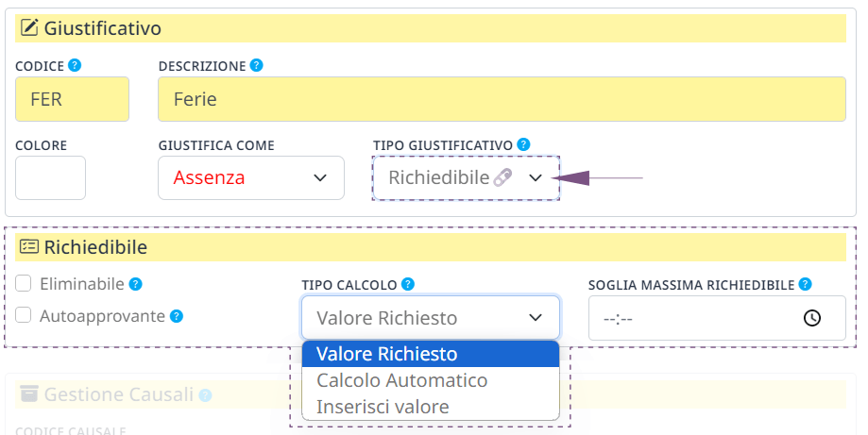Click the Descrizione field containing Ferie

502,99
